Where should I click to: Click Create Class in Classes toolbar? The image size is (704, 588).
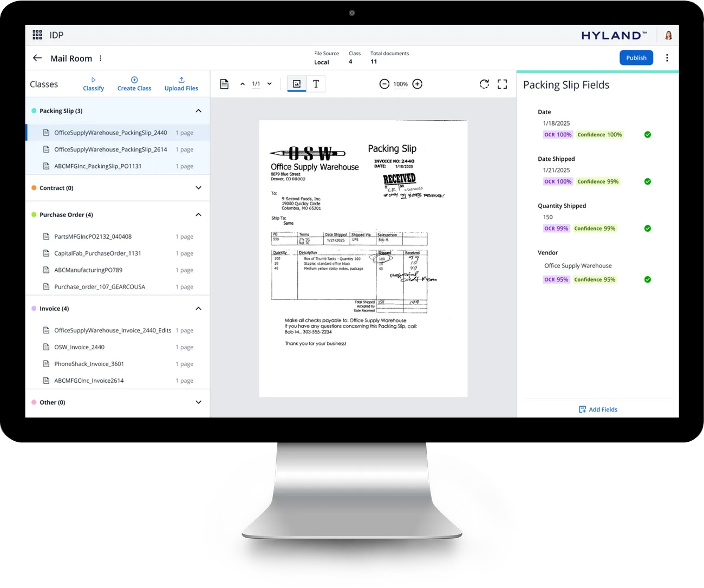[x=134, y=84]
